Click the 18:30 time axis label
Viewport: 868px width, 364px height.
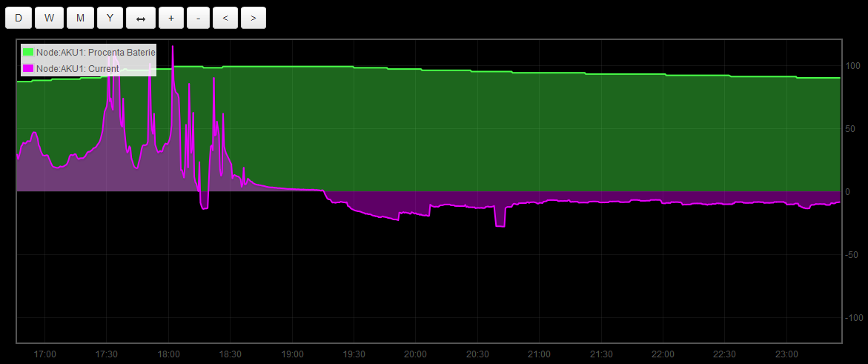tap(231, 354)
